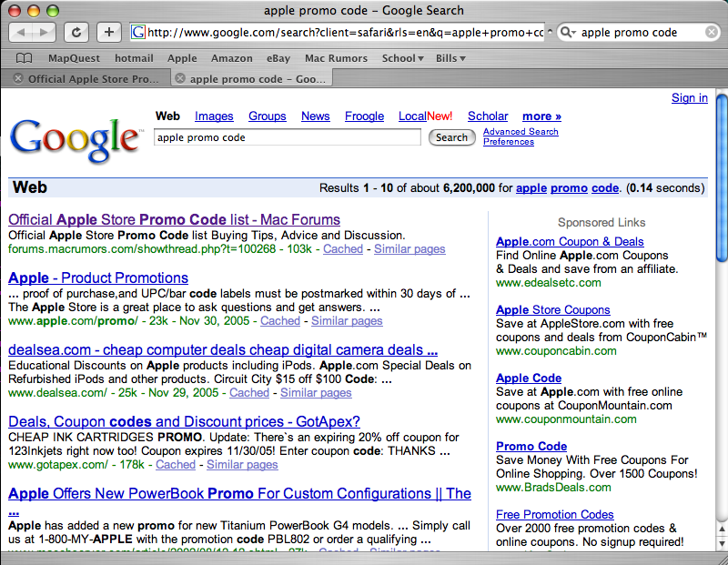Image resolution: width=728 pixels, height=565 pixels.
Task: Open Deals, Coupon codes GotApex result
Action: (184, 421)
